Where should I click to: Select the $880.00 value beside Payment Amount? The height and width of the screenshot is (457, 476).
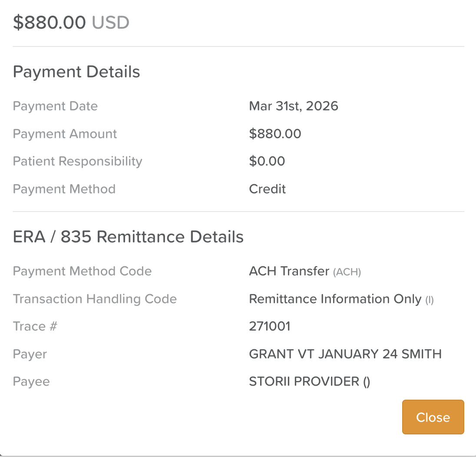[275, 134]
